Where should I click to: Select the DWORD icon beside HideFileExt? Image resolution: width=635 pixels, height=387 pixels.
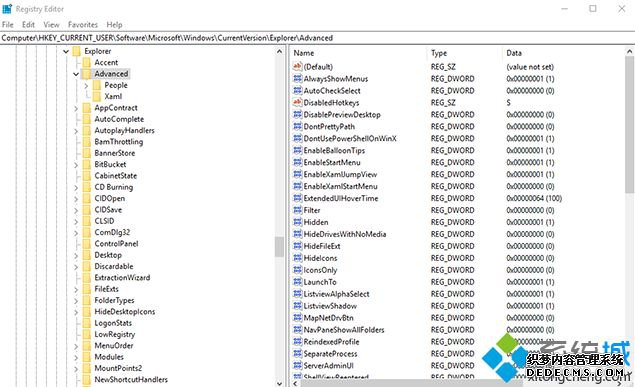point(298,246)
